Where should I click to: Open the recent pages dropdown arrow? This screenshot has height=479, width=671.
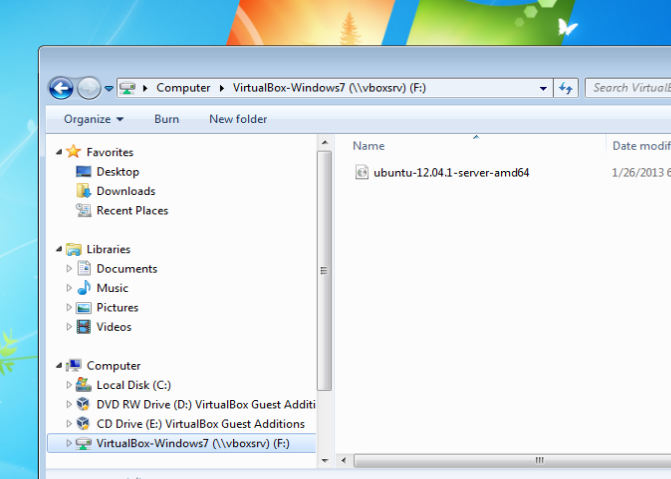pyautogui.click(x=109, y=89)
